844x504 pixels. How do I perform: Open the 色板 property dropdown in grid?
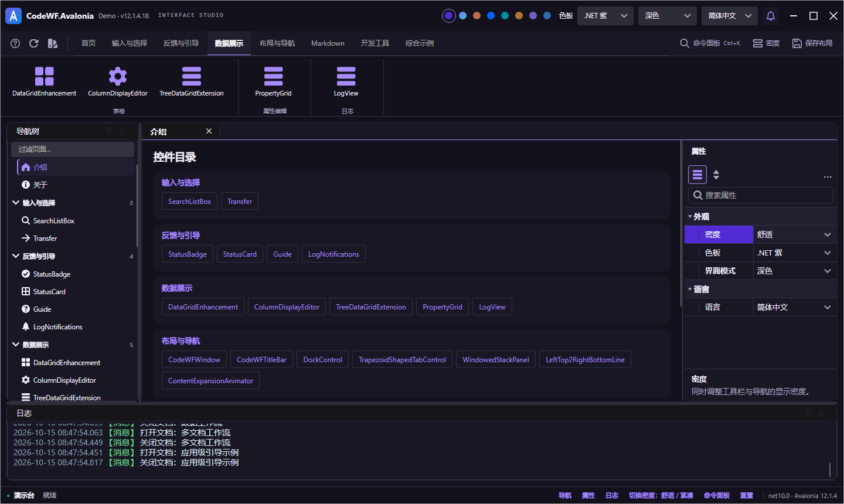click(x=795, y=253)
